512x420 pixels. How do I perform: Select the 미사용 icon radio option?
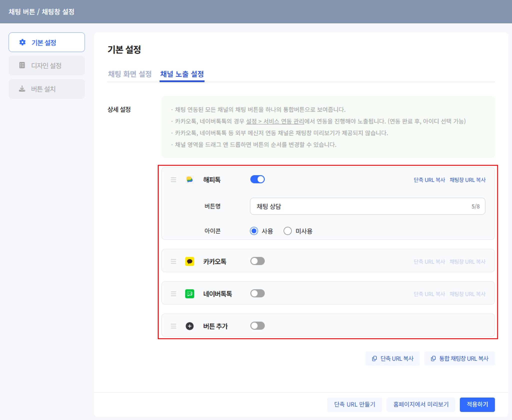point(287,231)
